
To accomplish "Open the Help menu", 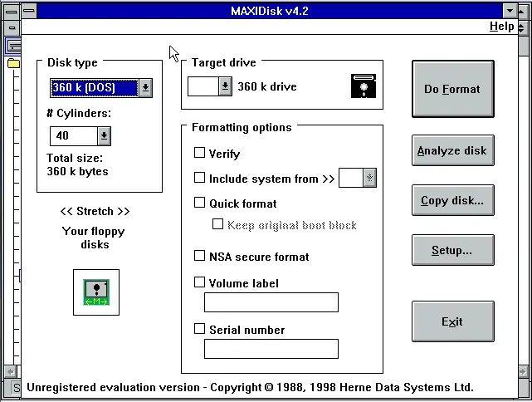I will coord(502,26).
